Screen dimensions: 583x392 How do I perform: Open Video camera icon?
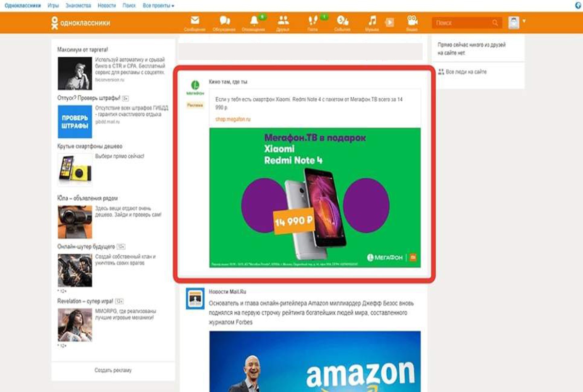[412, 22]
